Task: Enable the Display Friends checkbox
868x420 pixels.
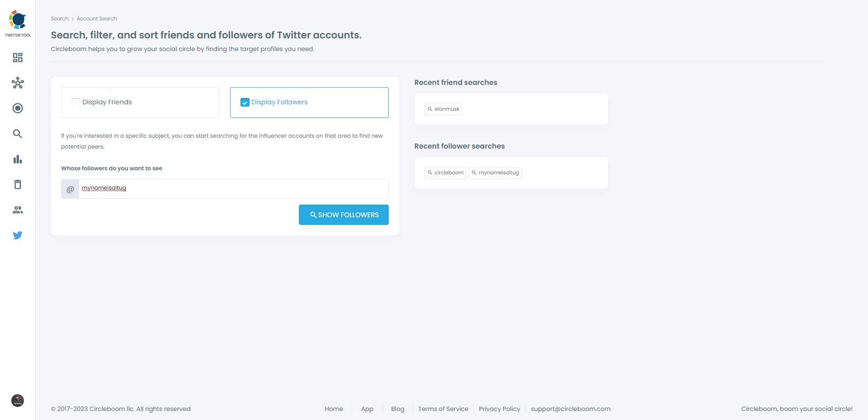Action: 76,102
